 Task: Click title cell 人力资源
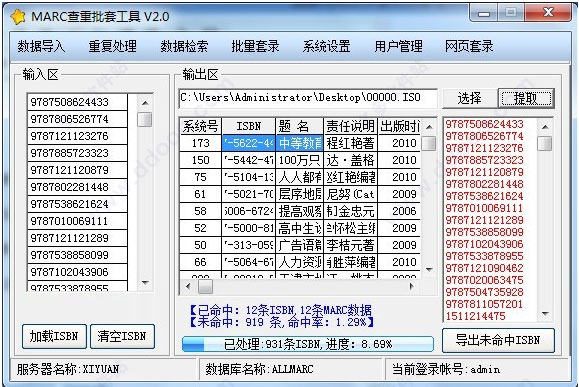pos(299,262)
